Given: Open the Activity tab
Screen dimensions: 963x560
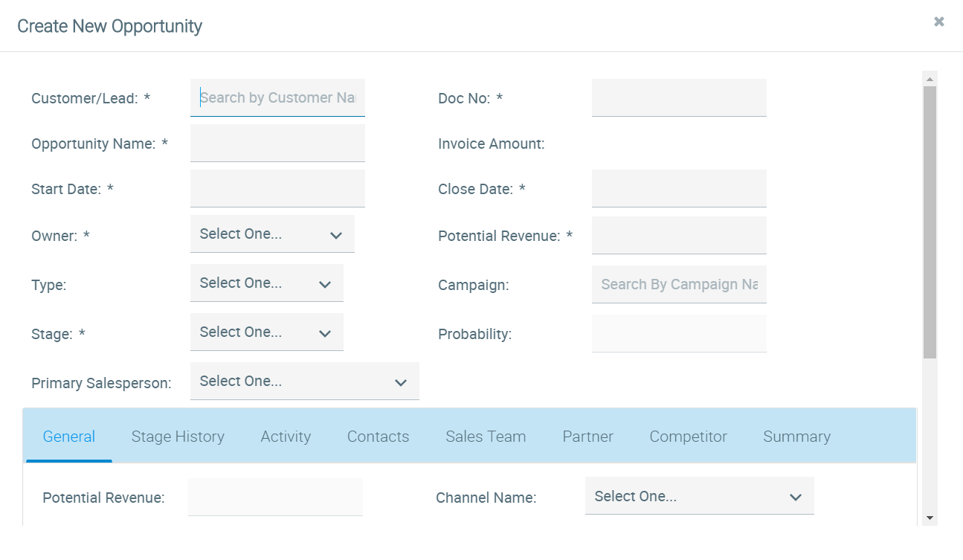Looking at the screenshot, I should [x=286, y=437].
